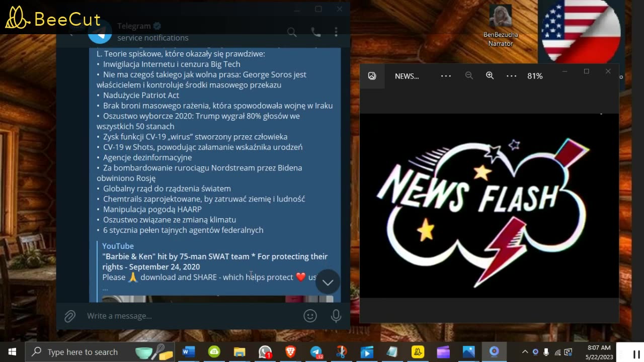Click the Telegram service notifications header
This screenshot has height=362, width=644.
point(152,32)
